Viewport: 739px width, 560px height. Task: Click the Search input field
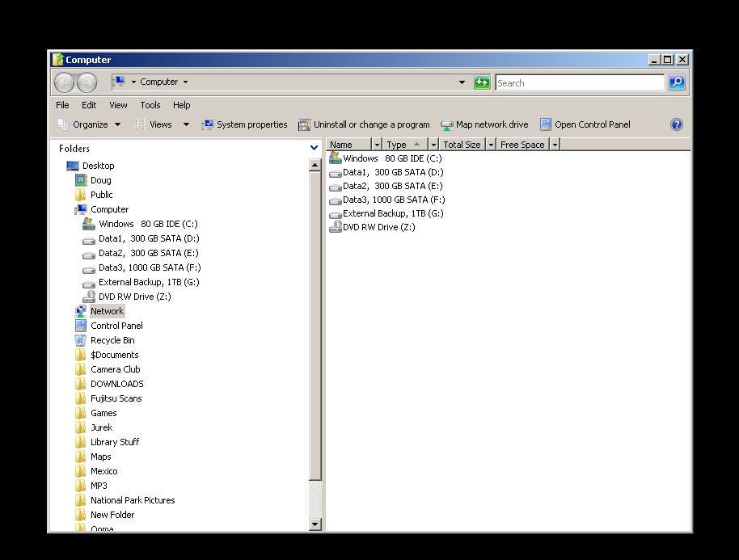(580, 83)
